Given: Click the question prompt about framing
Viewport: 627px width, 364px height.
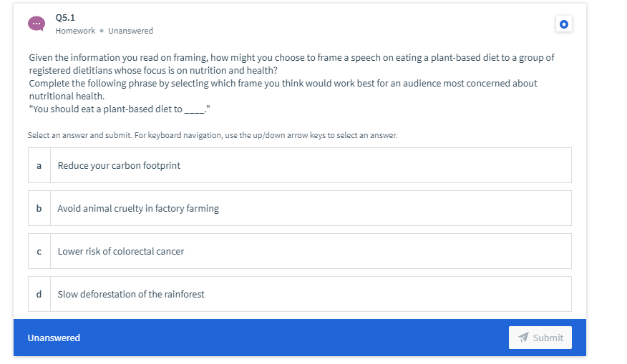Looking at the screenshot, I should 291,64.
